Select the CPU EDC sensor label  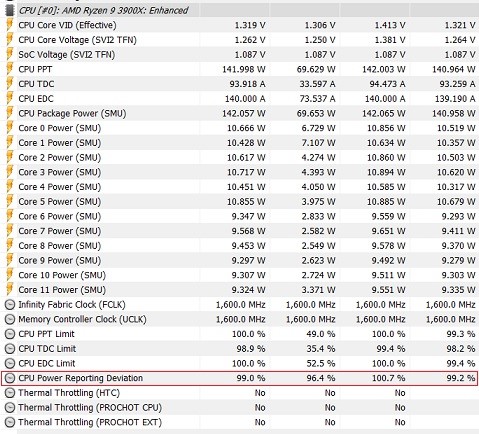(x=36, y=99)
